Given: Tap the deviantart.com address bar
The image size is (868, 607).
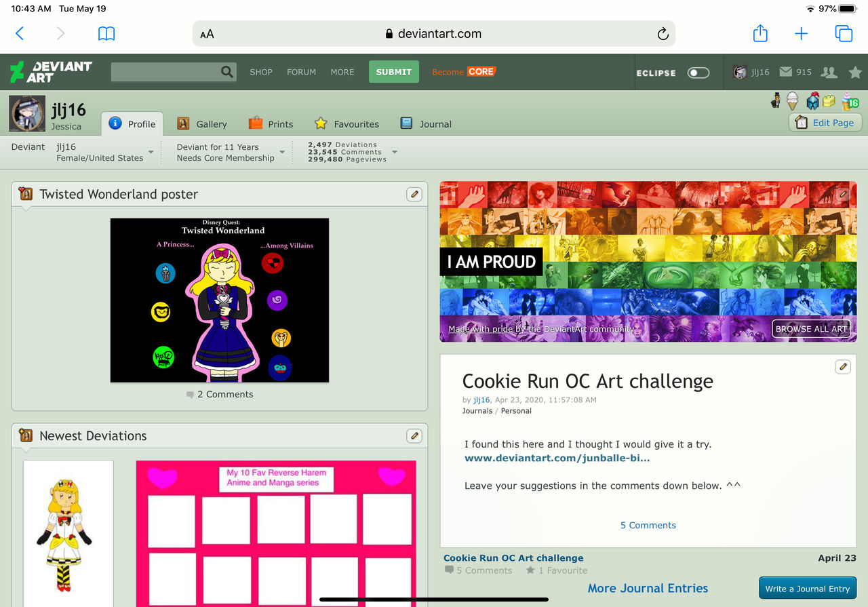Looking at the screenshot, I should pos(434,33).
